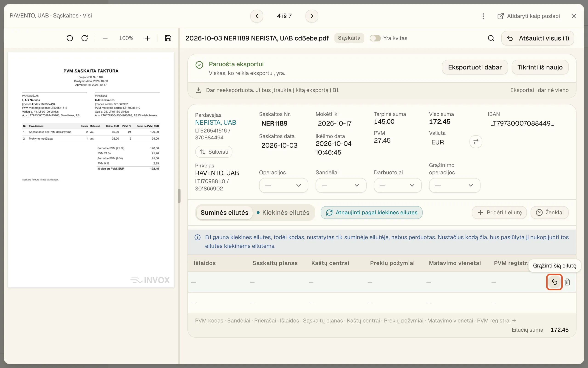Edit the 'Mokėti iki' date 2026-10-17
The height and width of the screenshot is (368, 588).
335,124
